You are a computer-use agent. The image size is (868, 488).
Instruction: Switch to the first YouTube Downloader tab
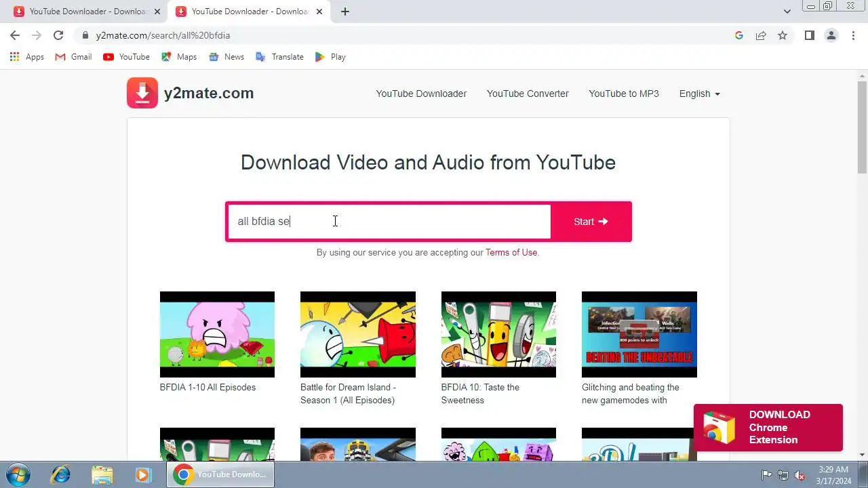click(x=86, y=12)
